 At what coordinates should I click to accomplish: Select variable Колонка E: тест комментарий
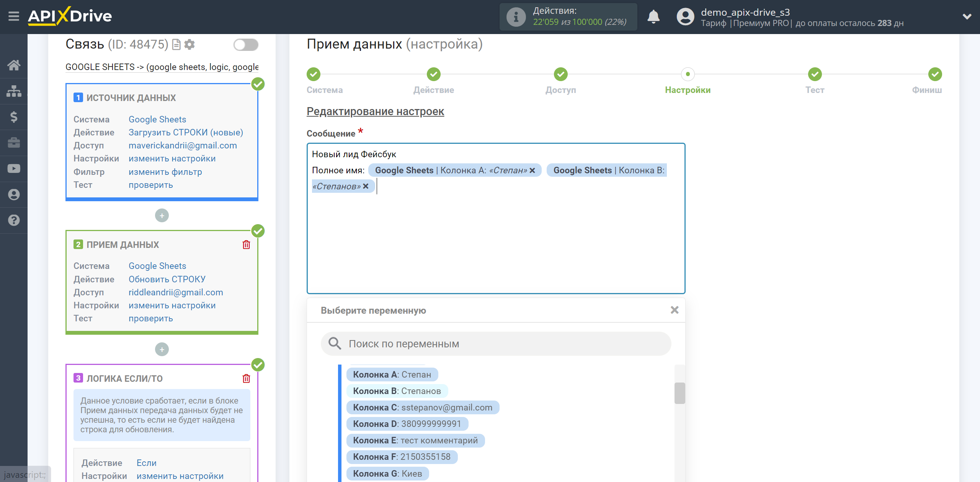point(415,440)
